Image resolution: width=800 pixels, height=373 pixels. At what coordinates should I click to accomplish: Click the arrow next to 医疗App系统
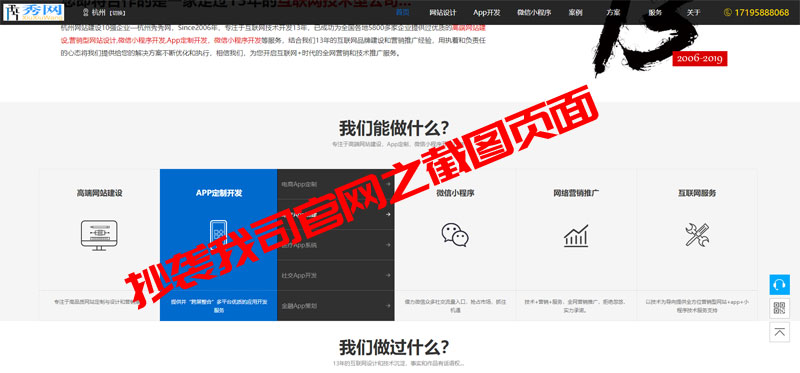[x=388, y=245]
